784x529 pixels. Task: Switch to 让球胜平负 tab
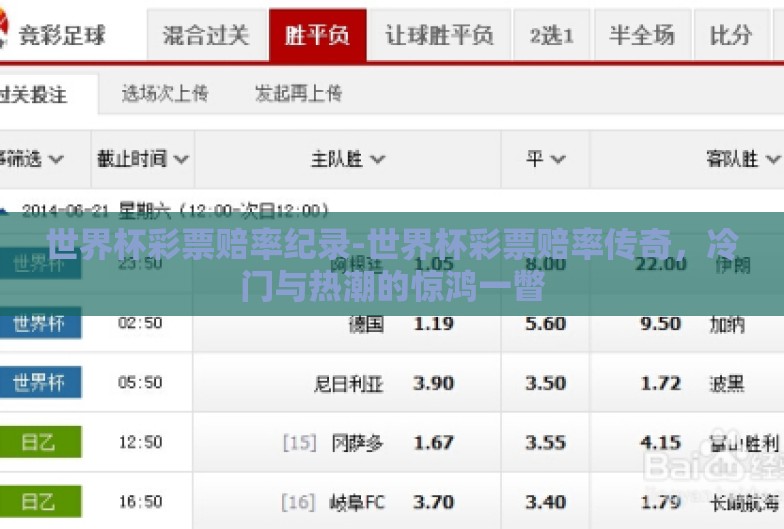coord(439,35)
